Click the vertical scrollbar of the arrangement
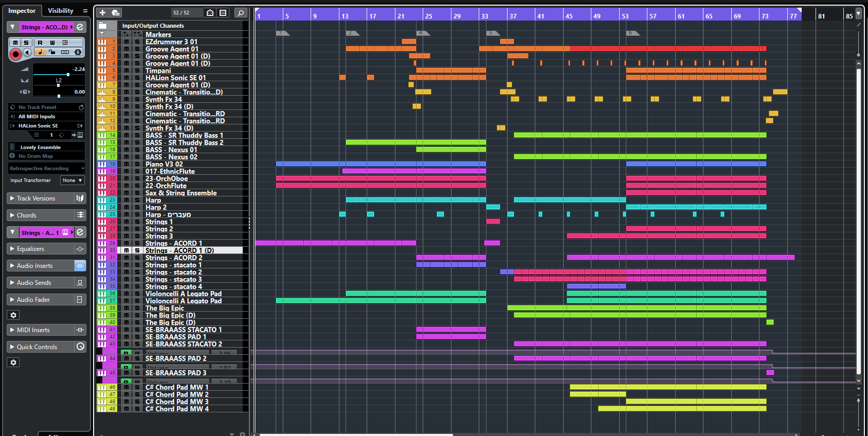 [x=859, y=221]
